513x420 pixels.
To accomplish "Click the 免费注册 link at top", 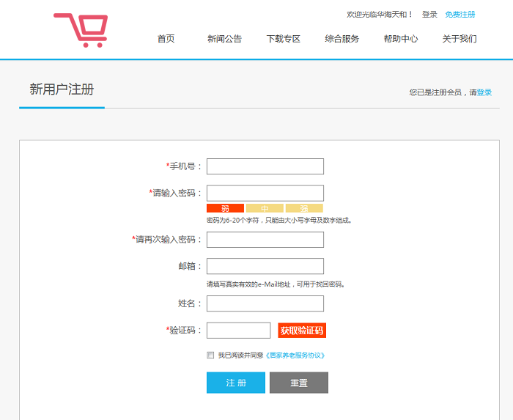I will [x=460, y=15].
